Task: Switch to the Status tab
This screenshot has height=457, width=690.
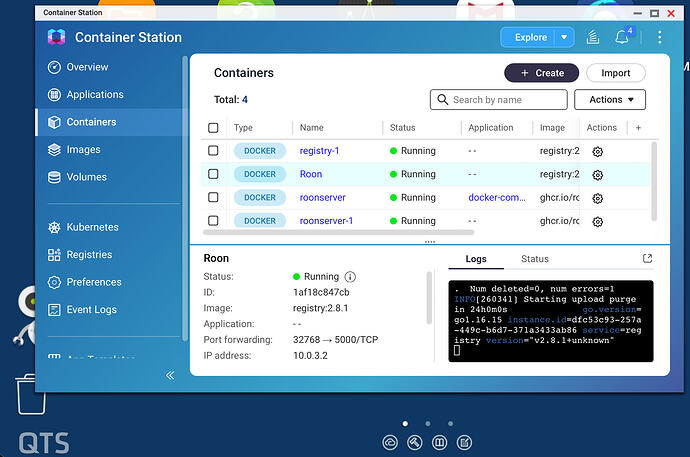Action: click(x=535, y=259)
